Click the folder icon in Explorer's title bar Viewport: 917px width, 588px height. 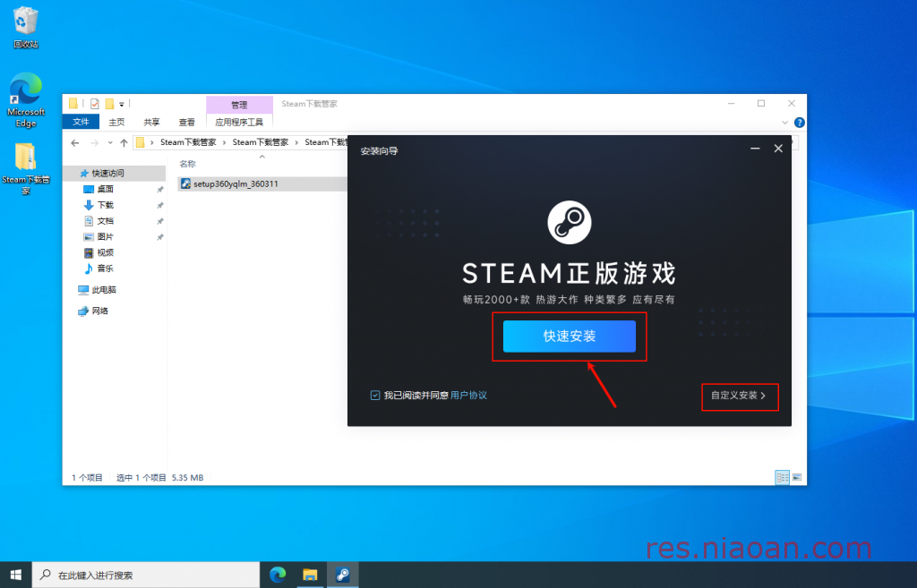point(73,104)
